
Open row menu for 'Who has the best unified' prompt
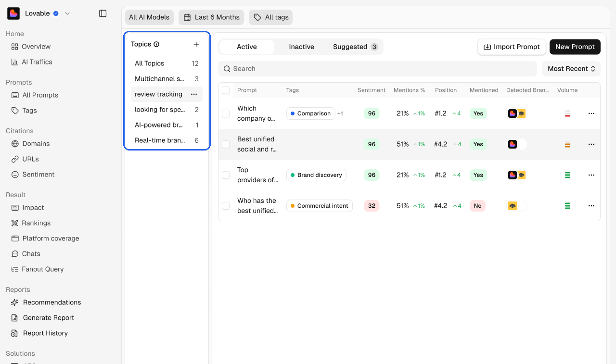point(591,206)
